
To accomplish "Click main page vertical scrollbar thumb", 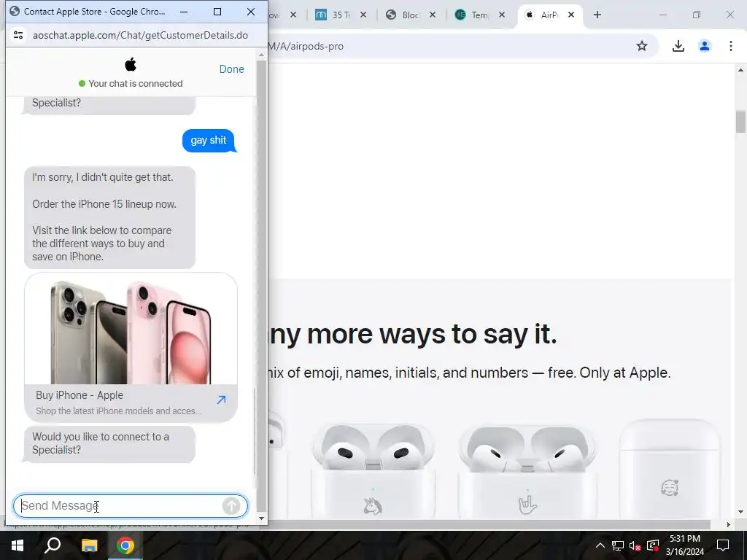I will (x=740, y=122).
